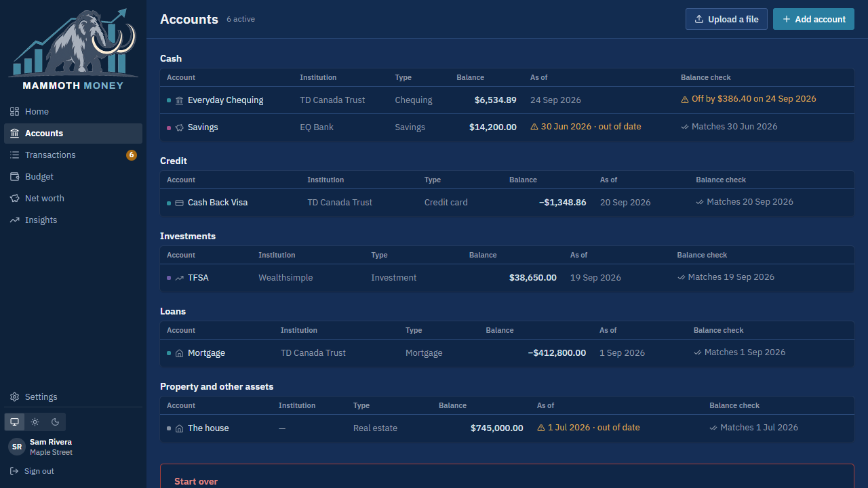Click the piggy bank icon beside Savings

coord(179,127)
